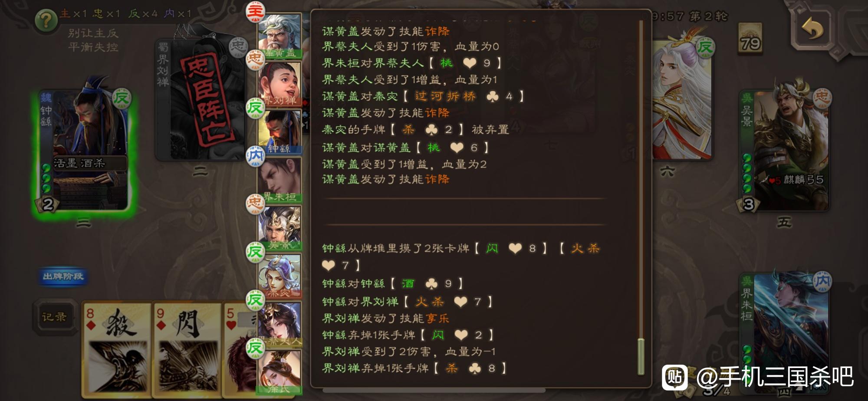This screenshot has width=868, height=401.
Task: Open the 记录 battle log button
Action: coord(54,317)
